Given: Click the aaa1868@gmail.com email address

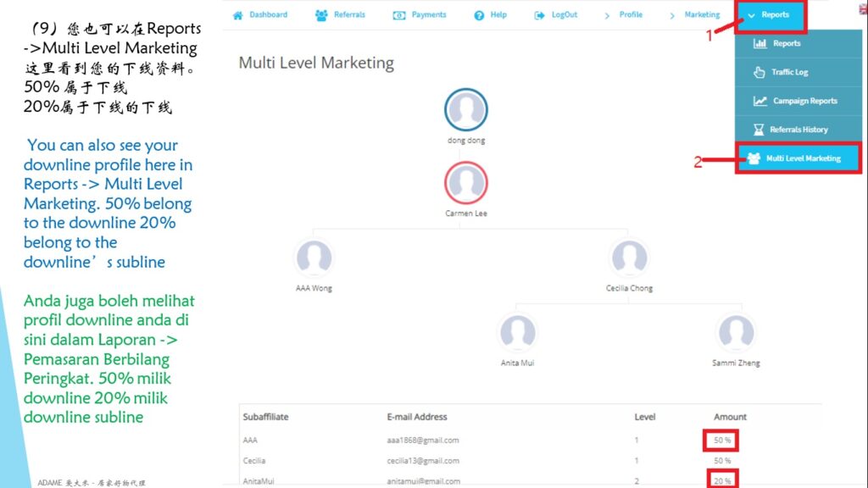Looking at the screenshot, I should [418, 441].
